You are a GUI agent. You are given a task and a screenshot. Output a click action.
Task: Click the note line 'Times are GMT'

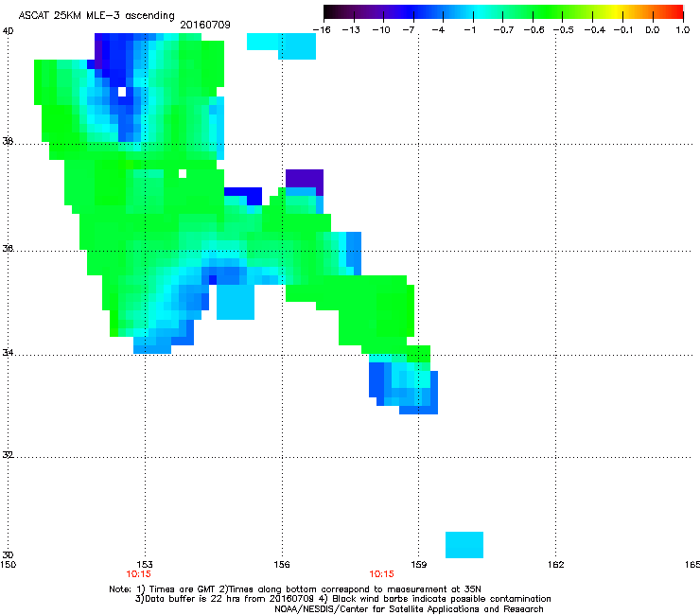[x=184, y=589]
